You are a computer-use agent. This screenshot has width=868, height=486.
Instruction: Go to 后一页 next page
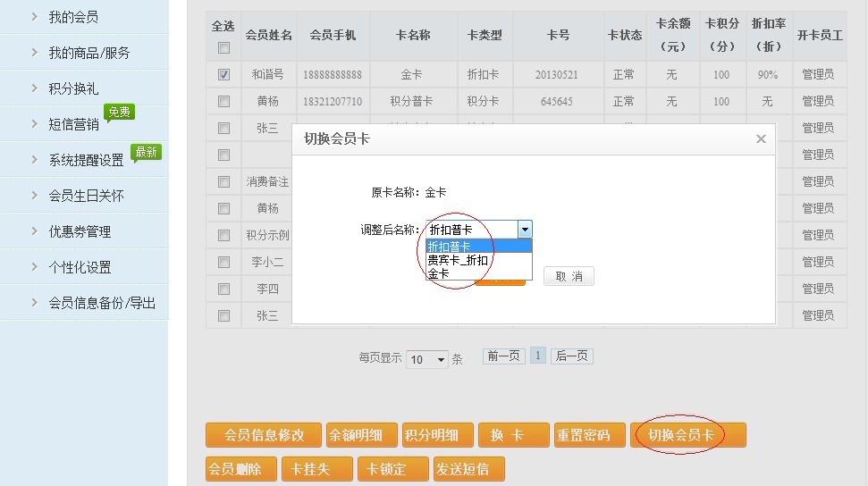(571, 356)
